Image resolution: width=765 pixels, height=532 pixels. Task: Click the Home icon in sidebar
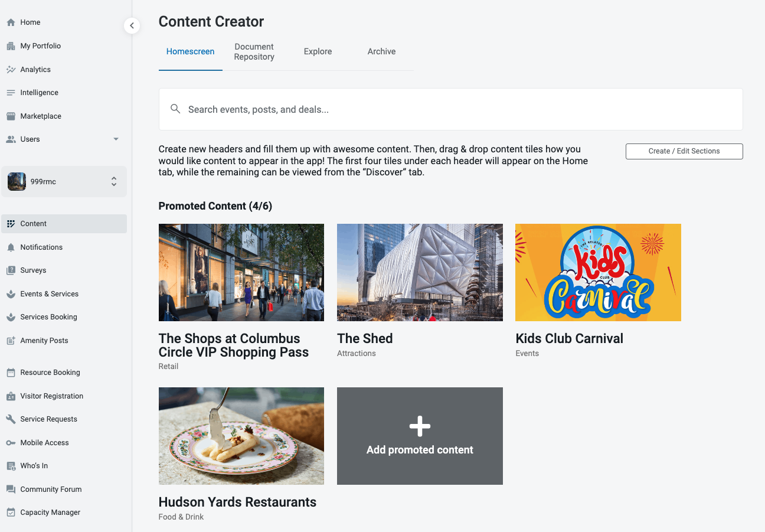click(x=11, y=22)
